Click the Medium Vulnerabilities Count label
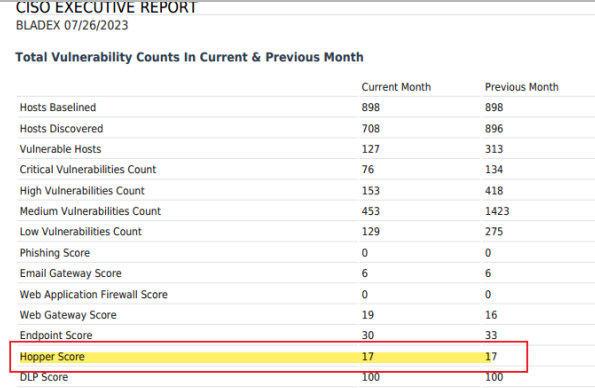The height and width of the screenshot is (388, 595). [x=90, y=211]
